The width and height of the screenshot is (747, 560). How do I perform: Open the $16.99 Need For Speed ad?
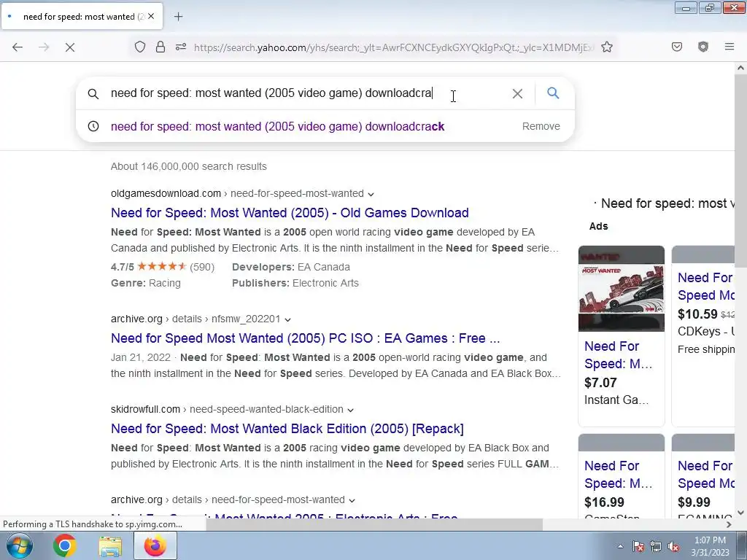click(x=618, y=474)
